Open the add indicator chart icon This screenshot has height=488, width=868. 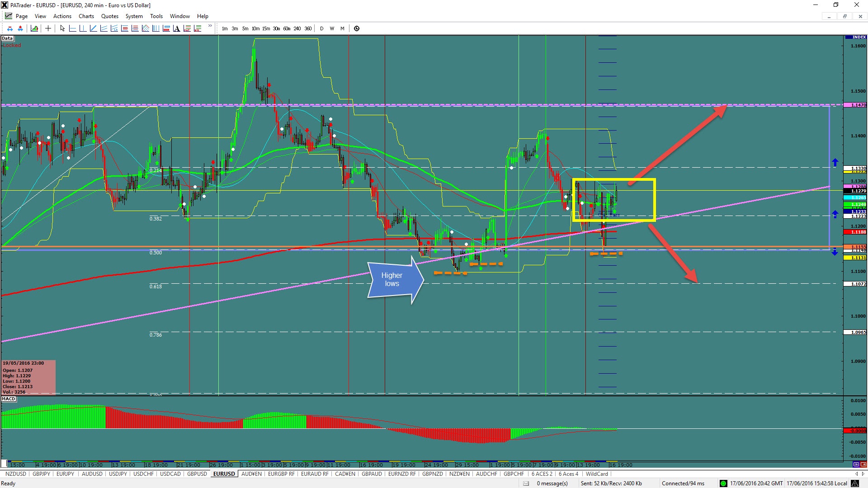coord(34,28)
